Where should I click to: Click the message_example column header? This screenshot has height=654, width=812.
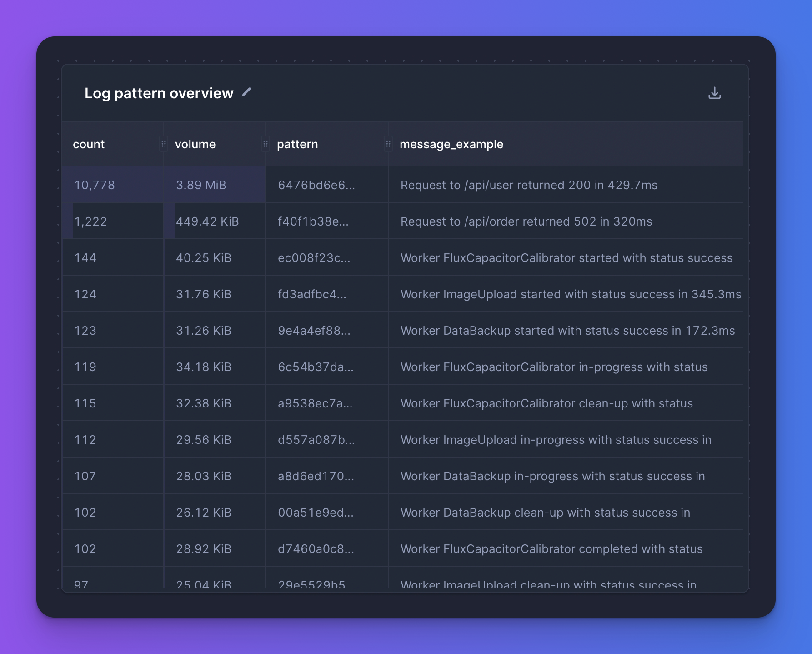click(x=451, y=144)
